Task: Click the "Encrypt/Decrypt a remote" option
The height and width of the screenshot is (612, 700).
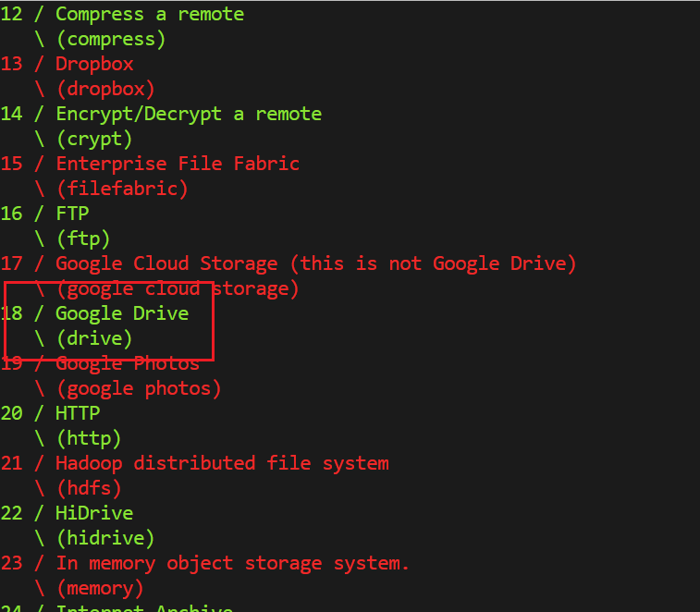Action: (189, 114)
